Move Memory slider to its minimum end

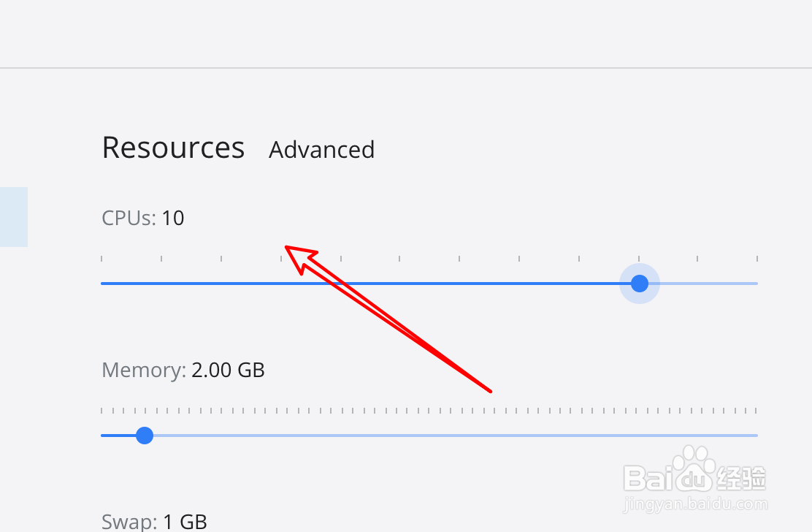[x=102, y=436]
